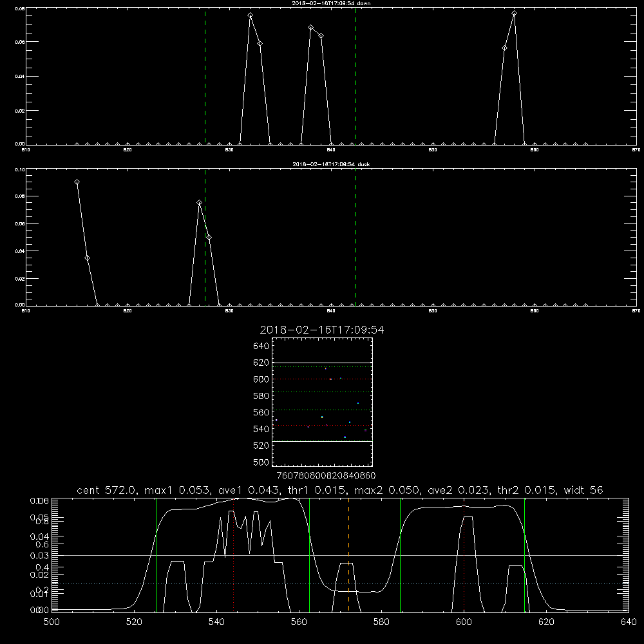Click the green vertical line near 584 in bottom plot
This screenshot has width=644, height=644.
400,554
